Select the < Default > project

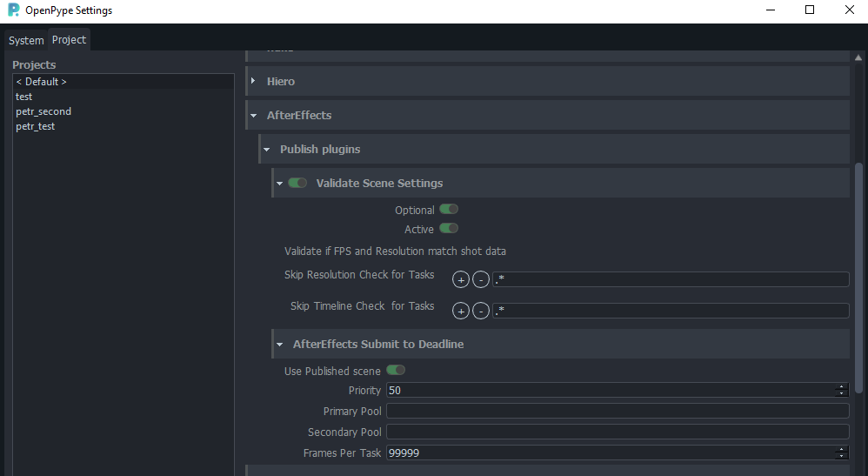[124, 82]
